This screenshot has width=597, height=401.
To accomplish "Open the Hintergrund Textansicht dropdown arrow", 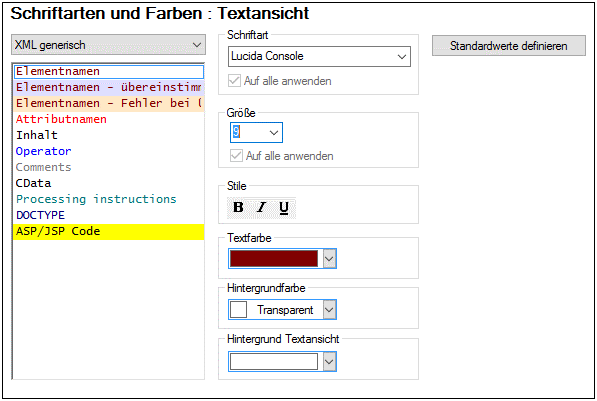I will point(329,361).
